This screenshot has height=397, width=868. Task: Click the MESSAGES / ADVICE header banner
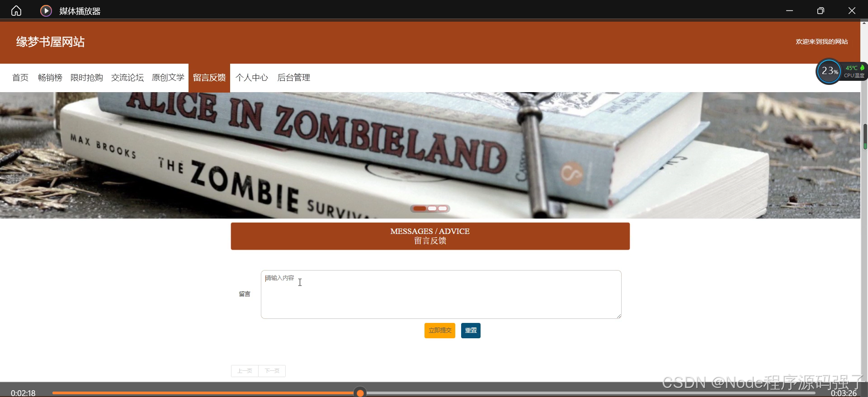tap(430, 236)
